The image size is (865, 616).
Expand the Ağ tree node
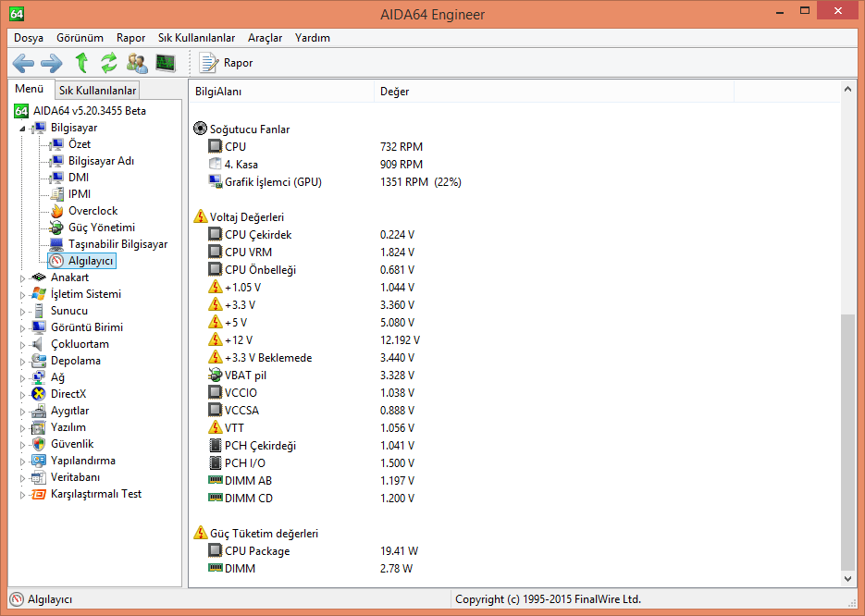click(22, 378)
